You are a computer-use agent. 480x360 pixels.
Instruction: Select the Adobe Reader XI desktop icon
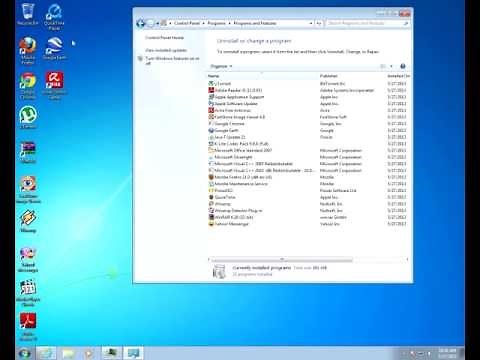pyautogui.click(x=28, y=327)
